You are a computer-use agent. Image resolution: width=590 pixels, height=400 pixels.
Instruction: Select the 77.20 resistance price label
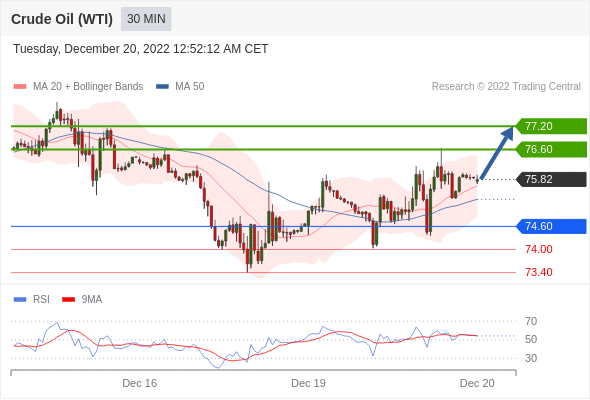551,126
